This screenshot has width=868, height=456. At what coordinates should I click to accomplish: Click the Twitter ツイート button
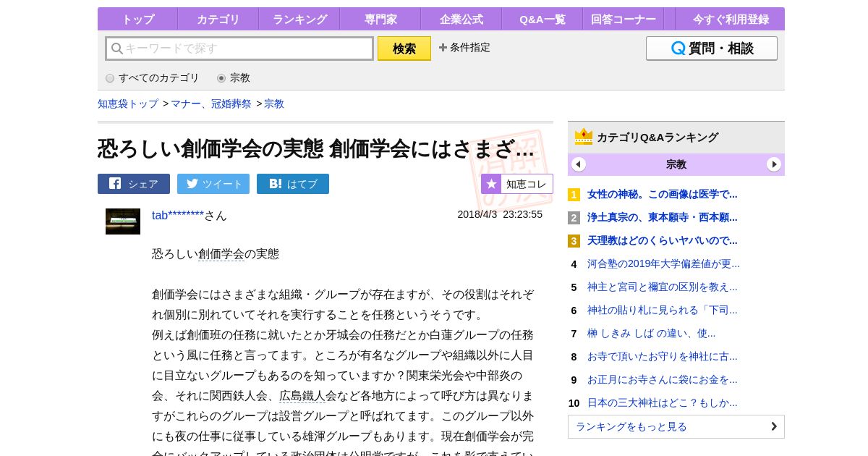click(x=213, y=184)
